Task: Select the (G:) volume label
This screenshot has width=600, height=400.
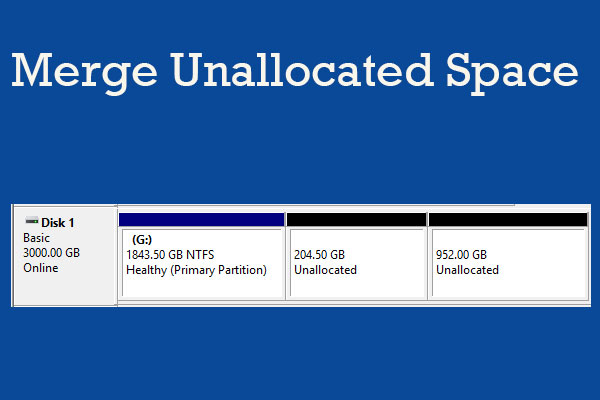Action: tap(141, 240)
